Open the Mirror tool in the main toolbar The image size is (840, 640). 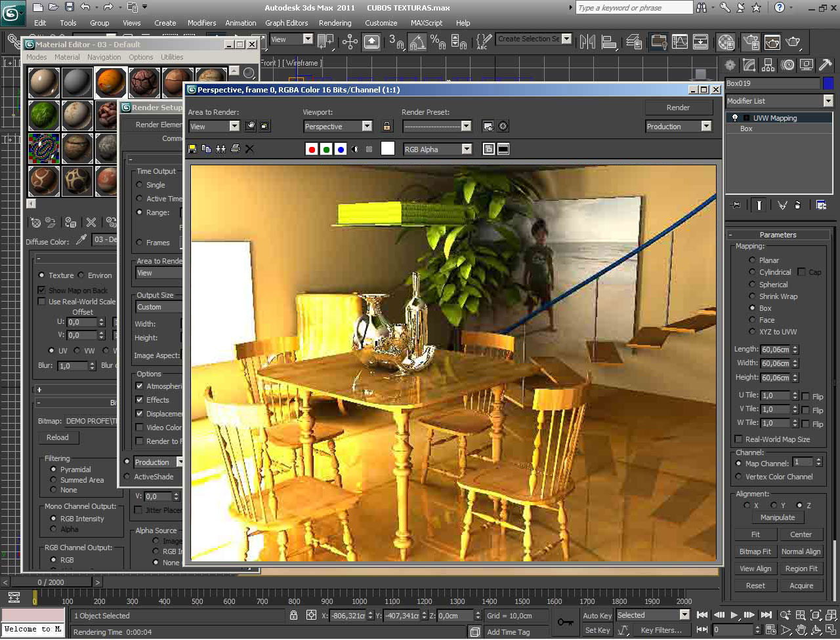(x=587, y=42)
